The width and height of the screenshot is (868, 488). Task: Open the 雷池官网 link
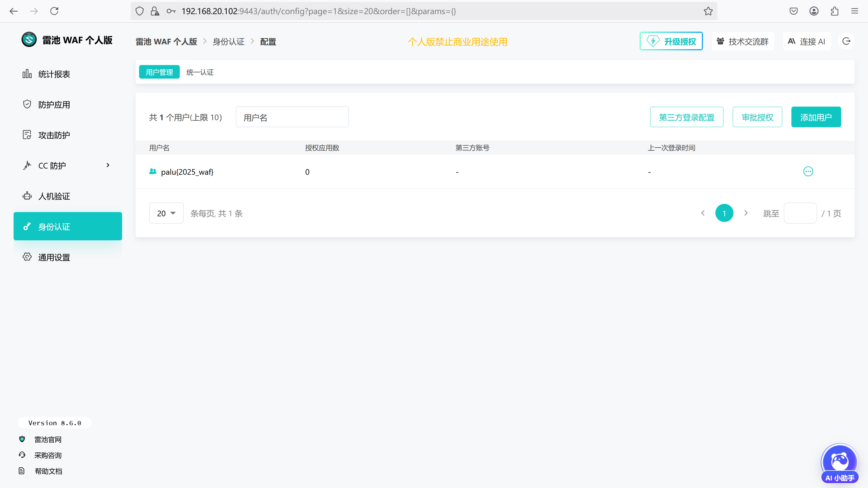[x=48, y=439]
